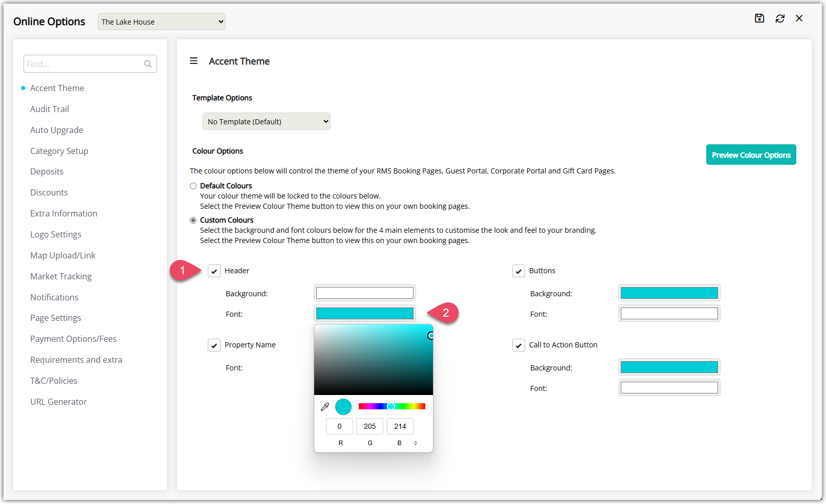Click the saturation gradient area in colour picker

[x=374, y=360]
